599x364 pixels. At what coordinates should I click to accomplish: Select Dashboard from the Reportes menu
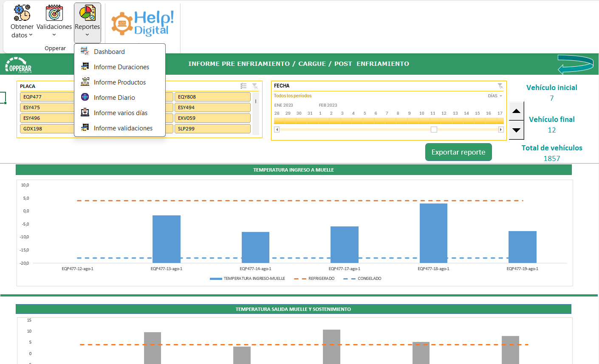tap(120, 51)
